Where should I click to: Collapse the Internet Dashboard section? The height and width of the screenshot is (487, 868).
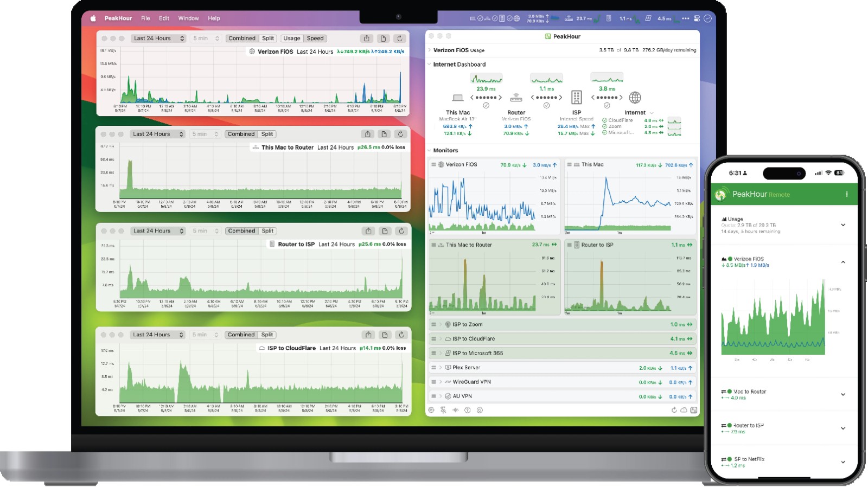tap(429, 65)
